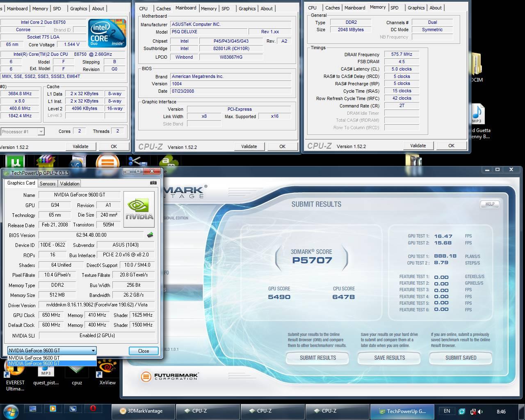Click the Show Desktop quick launch icon
Image resolution: width=525 pixels, height=420 pixels.
tap(33, 409)
